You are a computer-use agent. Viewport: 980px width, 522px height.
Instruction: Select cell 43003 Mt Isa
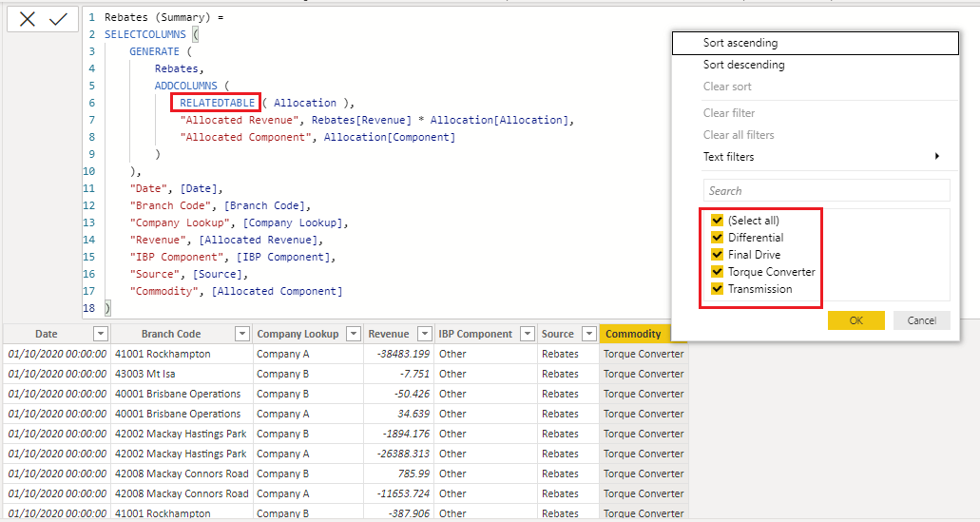coord(183,374)
